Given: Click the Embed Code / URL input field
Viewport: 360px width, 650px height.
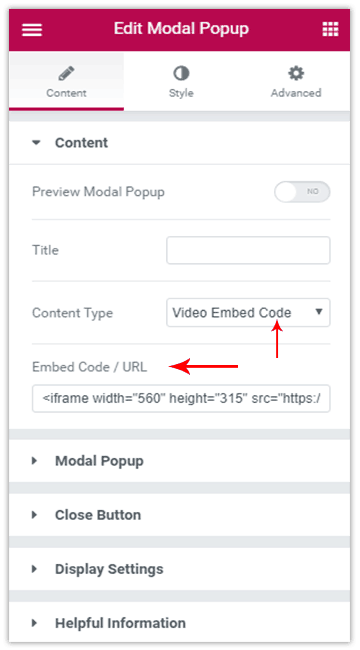Looking at the screenshot, I should click(x=181, y=398).
